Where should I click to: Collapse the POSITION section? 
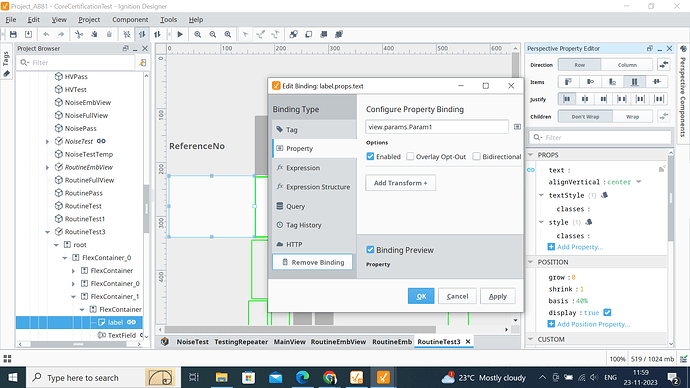click(x=531, y=262)
